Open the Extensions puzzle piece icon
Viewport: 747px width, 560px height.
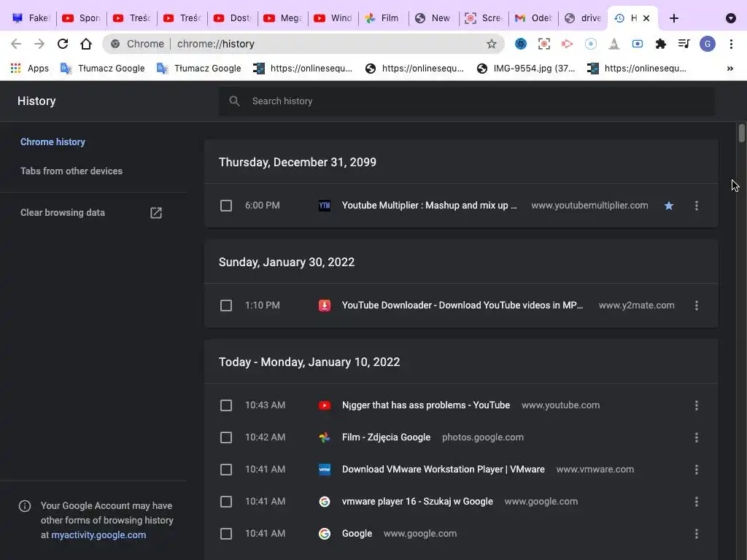[661, 44]
